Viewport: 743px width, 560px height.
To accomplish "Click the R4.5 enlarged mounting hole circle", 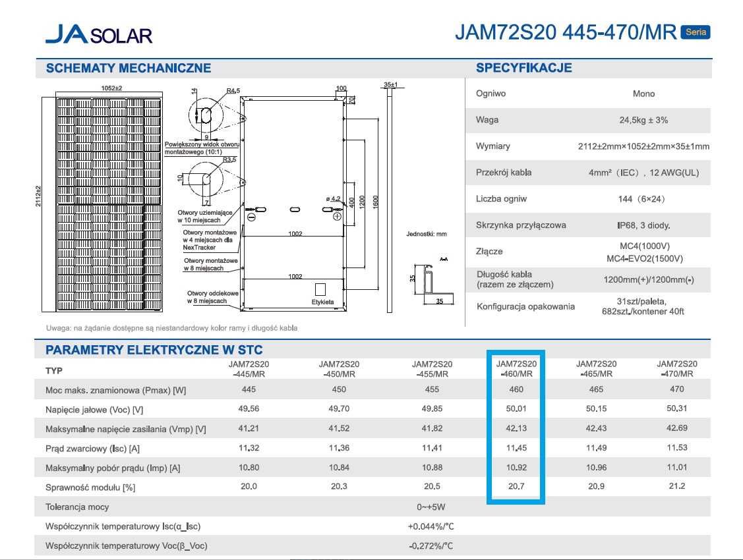I will click(x=206, y=115).
